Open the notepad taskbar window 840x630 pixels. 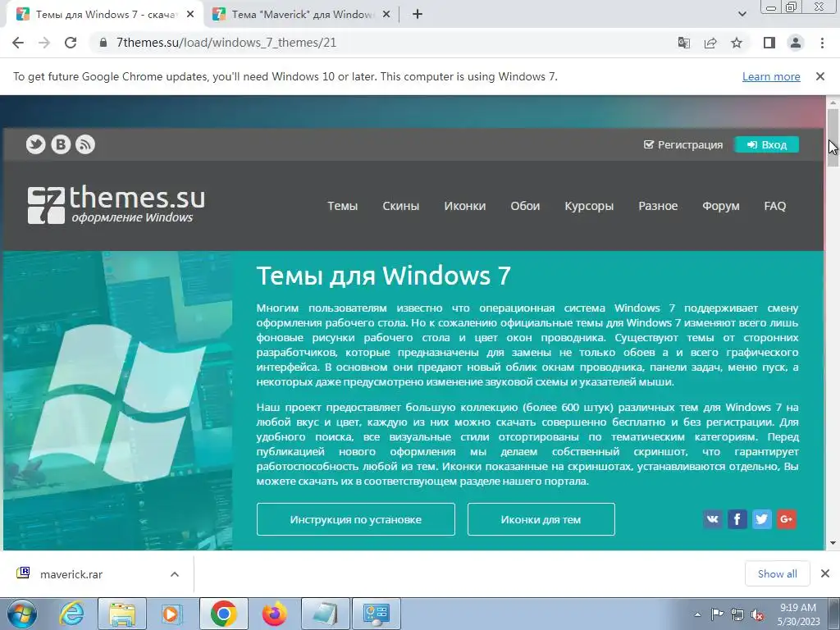tap(326, 614)
